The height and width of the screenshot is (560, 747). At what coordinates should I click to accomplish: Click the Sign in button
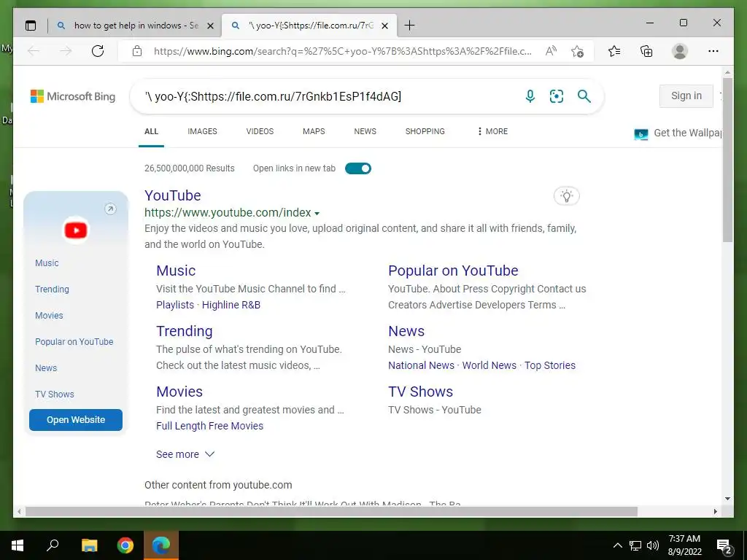point(686,96)
